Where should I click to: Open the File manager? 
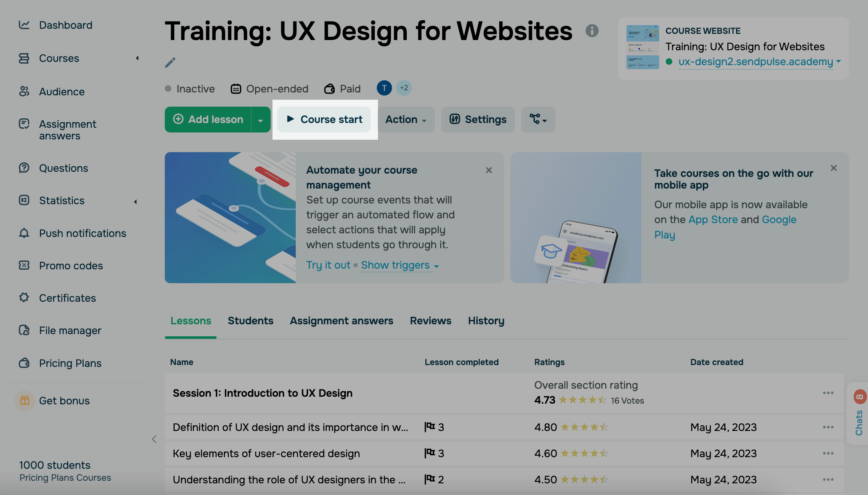click(x=70, y=330)
